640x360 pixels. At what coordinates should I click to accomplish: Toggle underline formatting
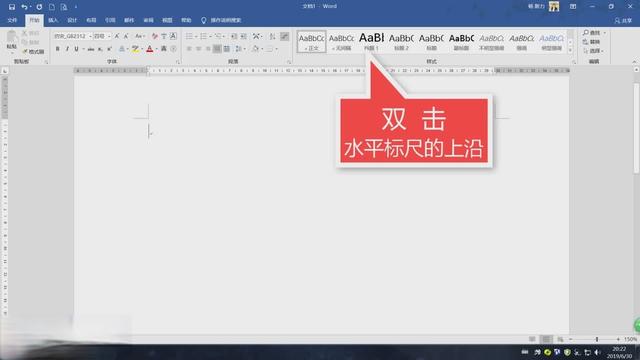point(76,49)
